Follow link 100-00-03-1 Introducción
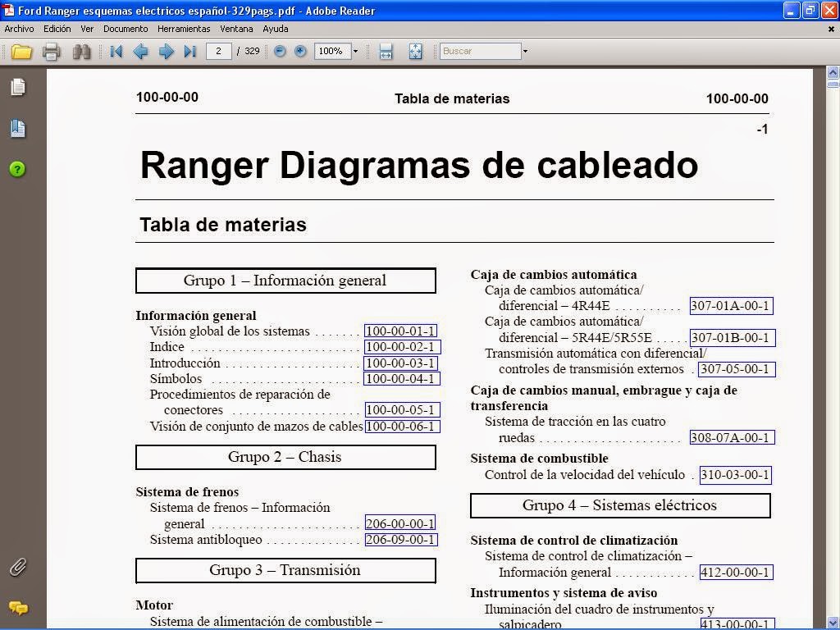Screen dimensions: 840x630 pyautogui.click(x=400, y=363)
